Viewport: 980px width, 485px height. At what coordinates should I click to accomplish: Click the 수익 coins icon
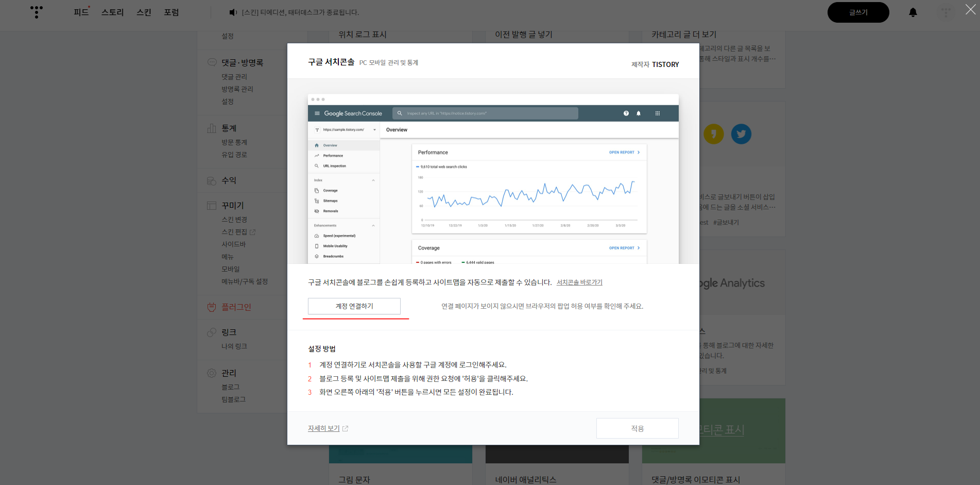pyautogui.click(x=212, y=180)
